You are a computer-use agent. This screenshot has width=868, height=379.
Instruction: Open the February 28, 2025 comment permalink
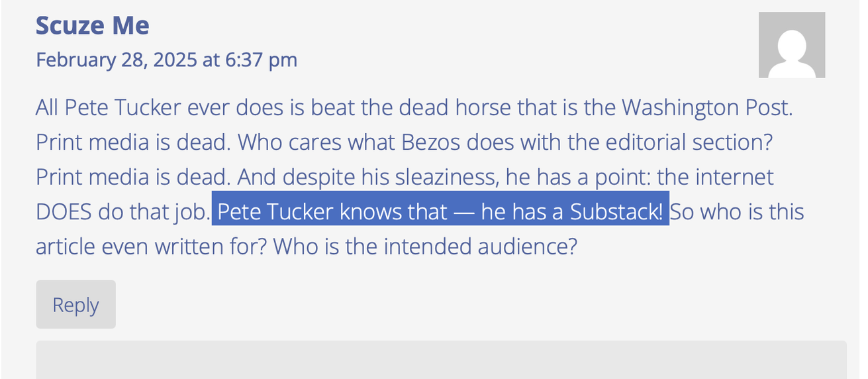(166, 60)
